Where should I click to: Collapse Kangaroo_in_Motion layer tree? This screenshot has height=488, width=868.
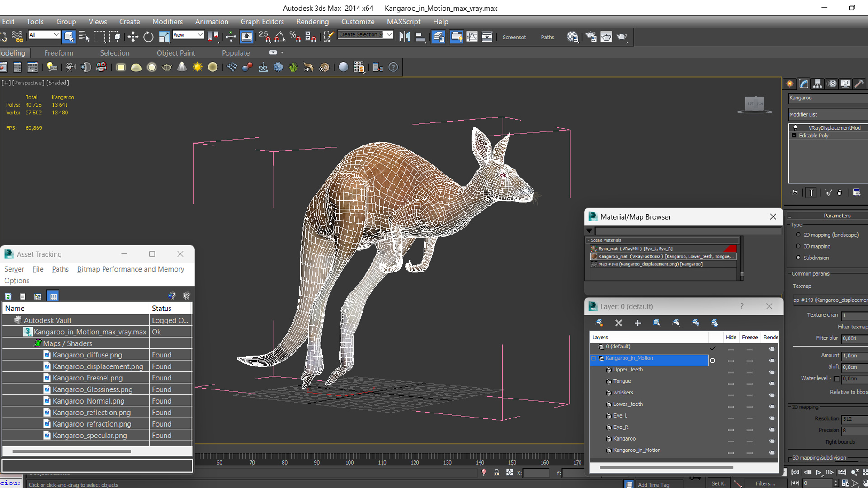tap(594, 358)
